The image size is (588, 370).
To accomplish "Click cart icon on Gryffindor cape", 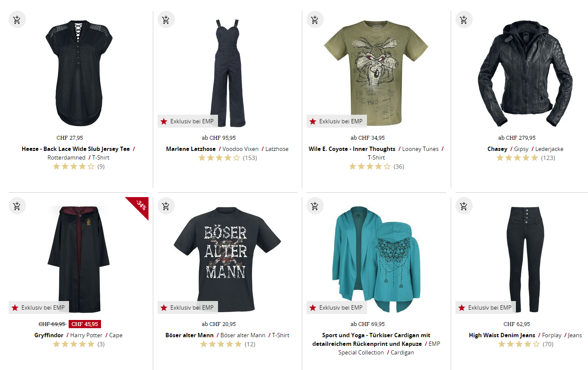I will pyautogui.click(x=17, y=206).
